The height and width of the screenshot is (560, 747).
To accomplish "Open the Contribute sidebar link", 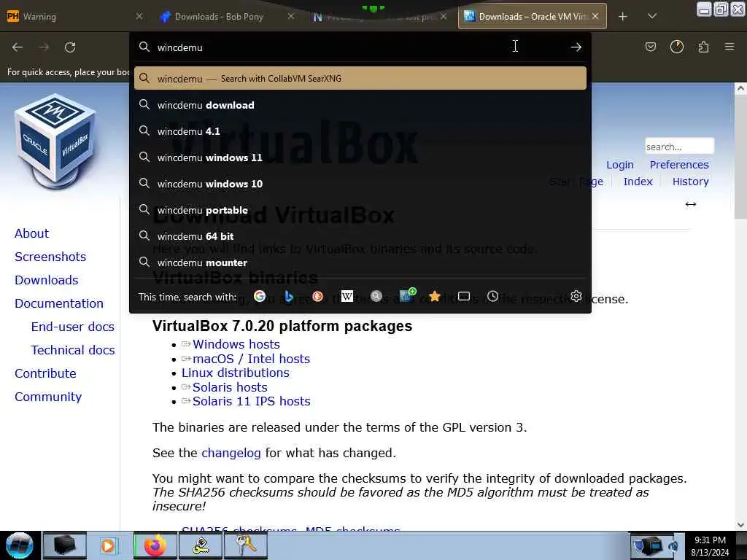I will [x=45, y=373].
